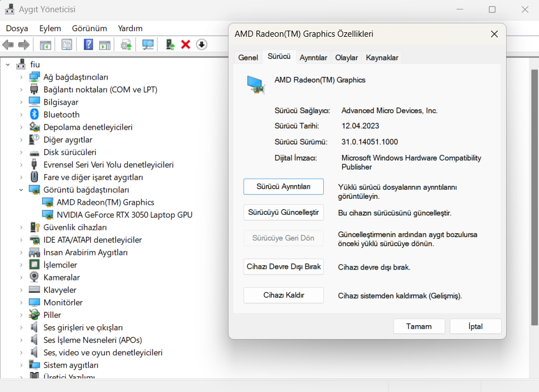Click Scan for hardware changes monitor icon
This screenshot has width=539, height=392.
148,45
